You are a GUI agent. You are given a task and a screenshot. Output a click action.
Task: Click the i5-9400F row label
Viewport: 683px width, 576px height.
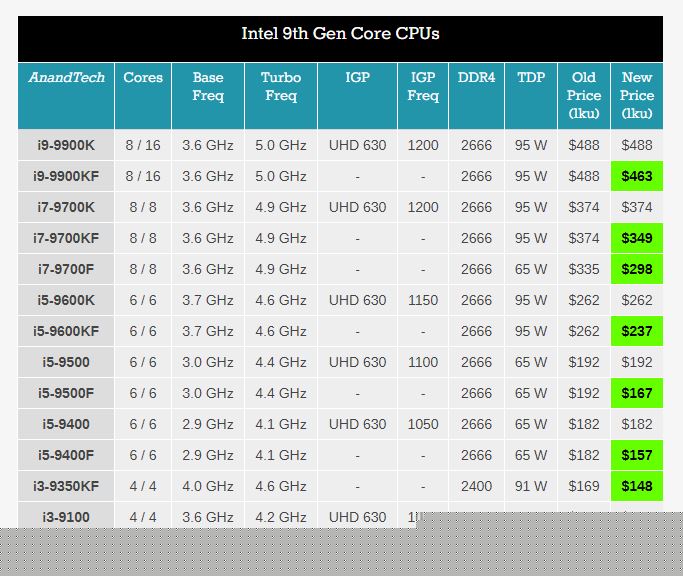click(x=66, y=455)
